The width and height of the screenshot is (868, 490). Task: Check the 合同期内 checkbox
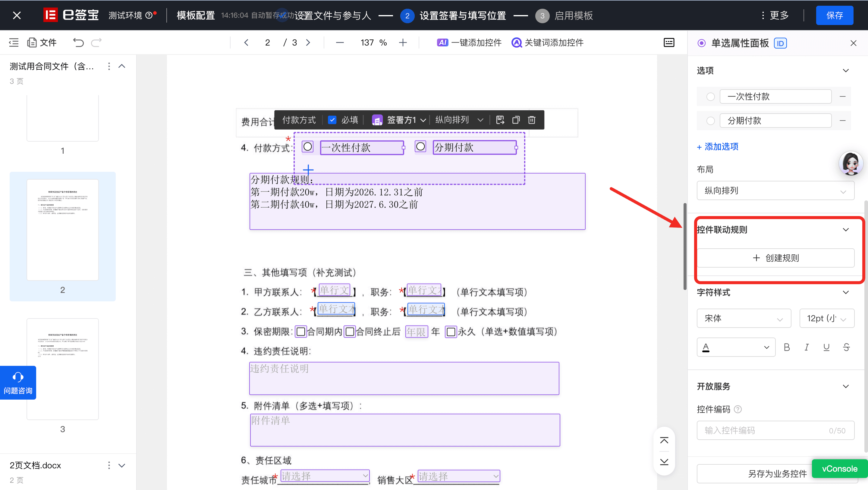click(x=300, y=331)
